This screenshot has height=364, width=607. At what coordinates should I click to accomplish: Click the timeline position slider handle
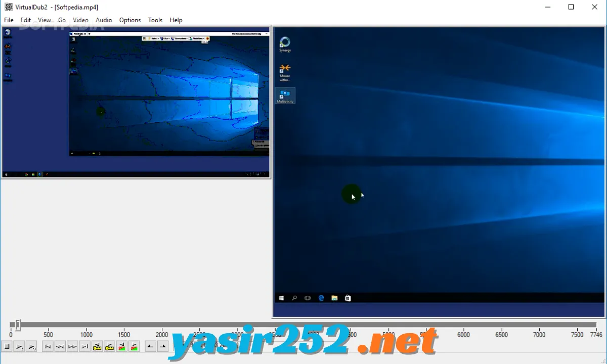(18, 325)
